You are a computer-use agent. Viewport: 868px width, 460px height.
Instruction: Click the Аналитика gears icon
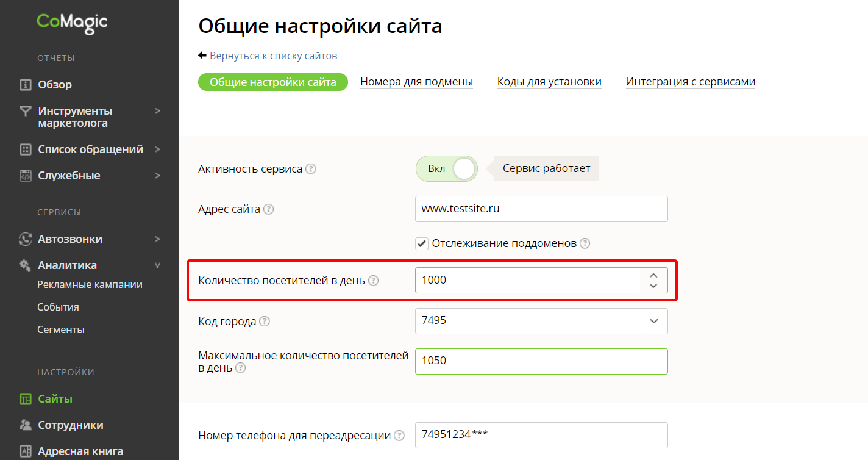[x=25, y=265]
